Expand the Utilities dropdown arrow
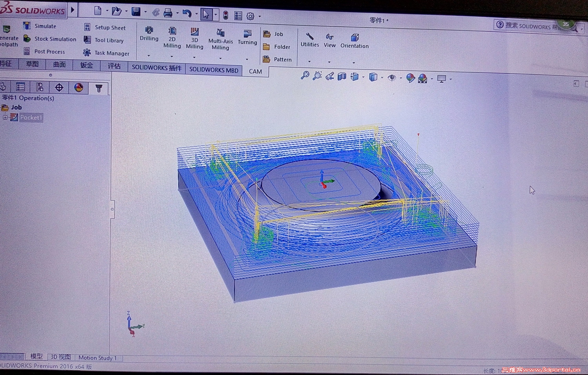This screenshot has height=375, width=588. (x=309, y=61)
